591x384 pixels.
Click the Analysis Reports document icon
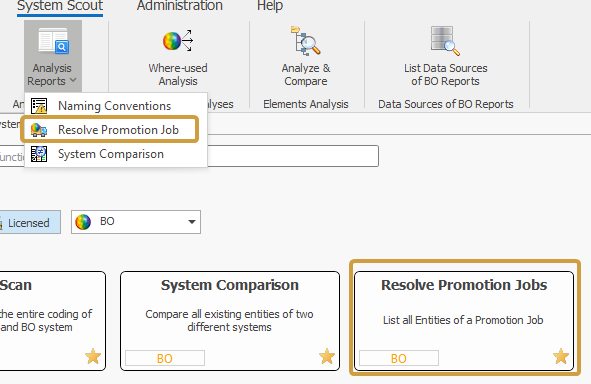[x=53, y=41]
